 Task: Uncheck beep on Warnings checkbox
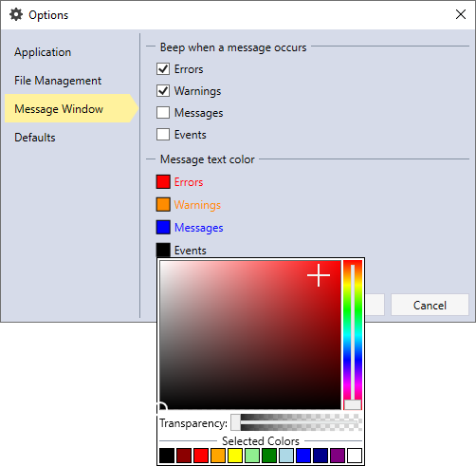click(x=163, y=91)
